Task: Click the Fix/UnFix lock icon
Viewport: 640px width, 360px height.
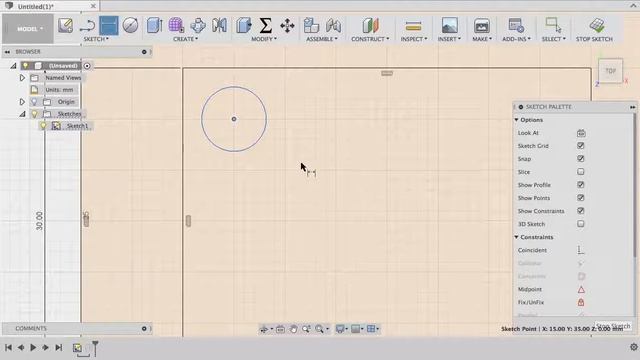Action: pyautogui.click(x=581, y=302)
